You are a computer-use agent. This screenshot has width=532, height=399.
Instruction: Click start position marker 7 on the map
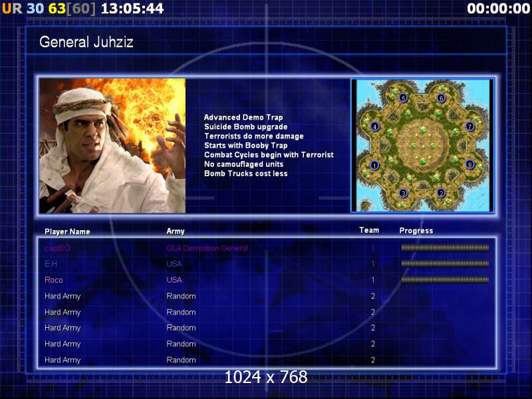pyautogui.click(x=469, y=126)
